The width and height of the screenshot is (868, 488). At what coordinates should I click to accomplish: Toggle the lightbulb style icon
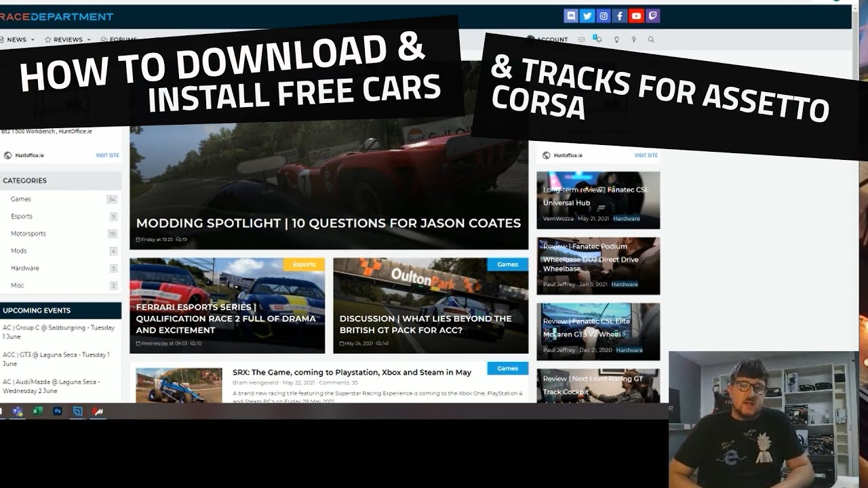(616, 40)
